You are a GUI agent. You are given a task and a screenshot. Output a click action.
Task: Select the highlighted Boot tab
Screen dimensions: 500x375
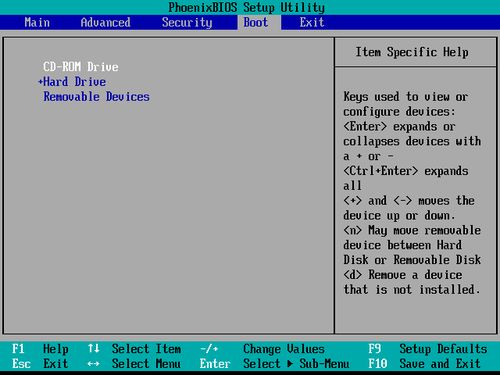256,22
